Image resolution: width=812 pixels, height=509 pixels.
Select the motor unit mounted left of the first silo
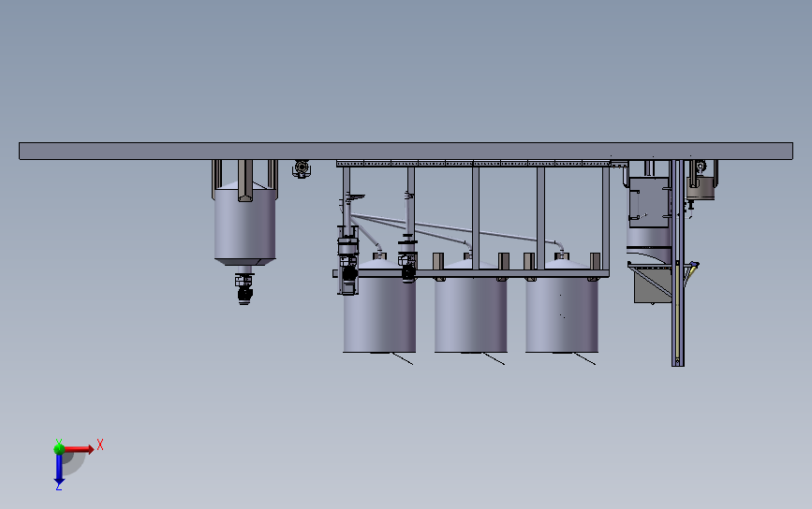tap(348, 260)
